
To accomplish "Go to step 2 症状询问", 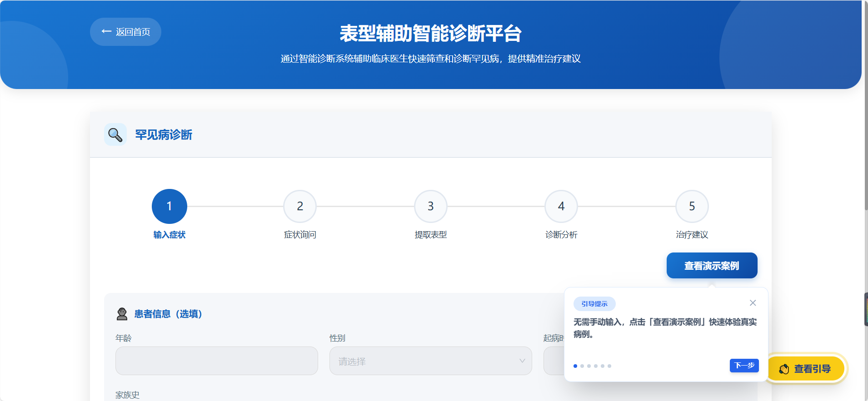I will [x=300, y=206].
